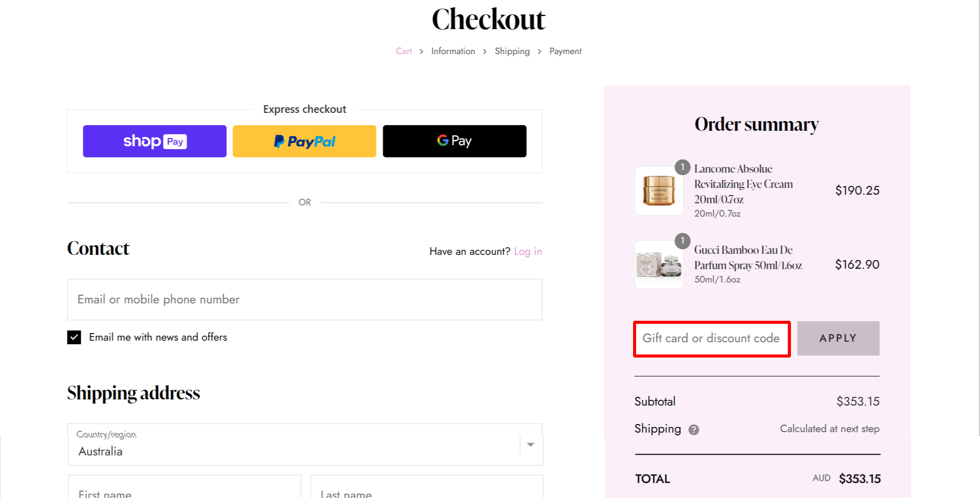Image resolution: width=980 pixels, height=498 pixels.
Task: Open the Log in link
Action: tap(528, 251)
